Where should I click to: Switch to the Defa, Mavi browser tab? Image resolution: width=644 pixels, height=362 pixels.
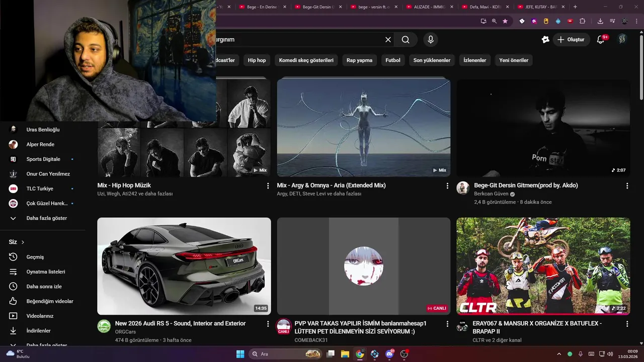[485, 7]
